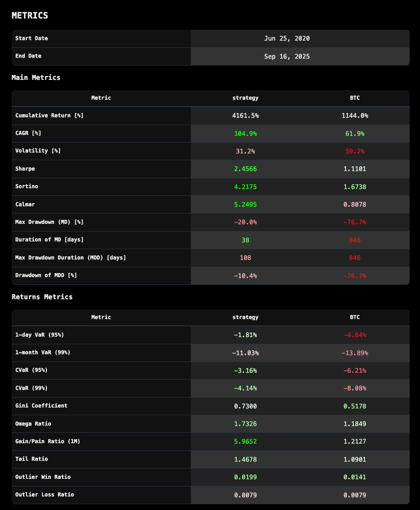Screen dimensions: 420x510
Task: Select the strategy Sharpe value 2.4566
Action: tap(245, 169)
